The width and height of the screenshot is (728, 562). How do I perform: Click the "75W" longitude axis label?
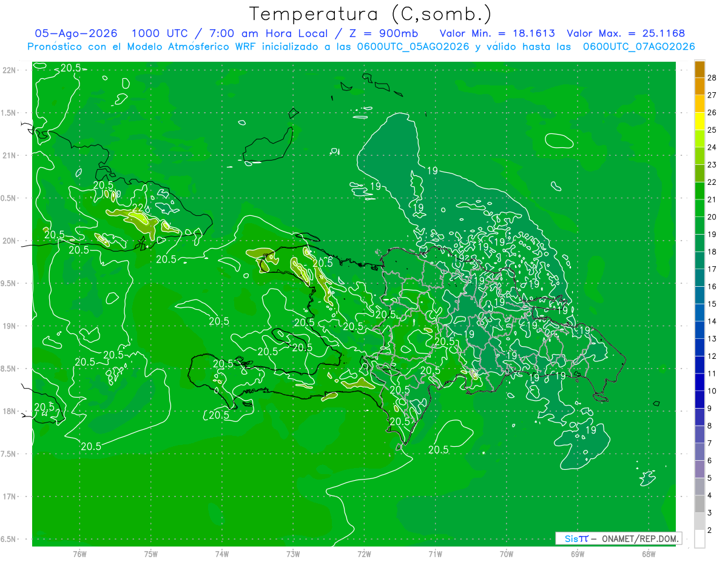(150, 553)
